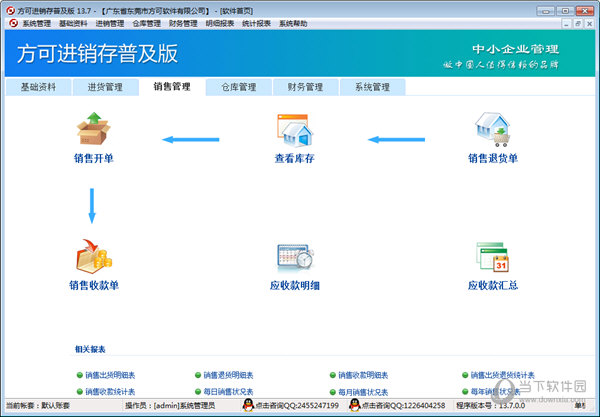Screen dimensions: 600x417
Task: Click 当前帐套：默认账套 status entry
Action: click(38, 405)
